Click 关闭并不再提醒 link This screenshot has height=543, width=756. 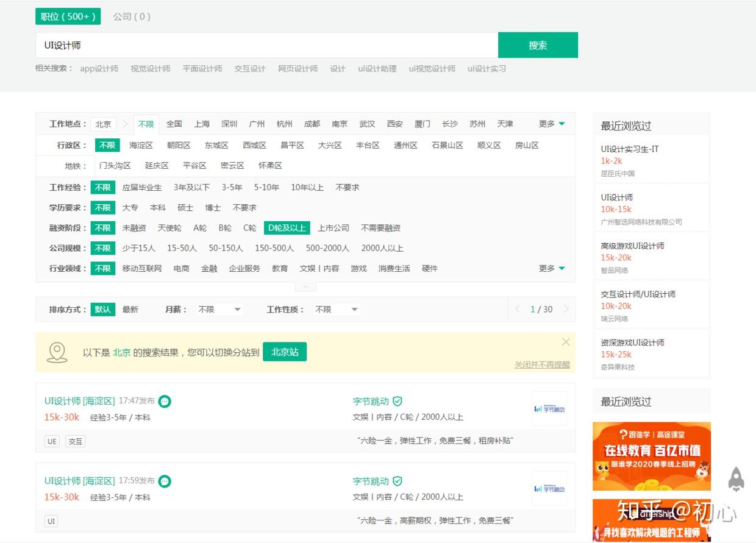pyautogui.click(x=542, y=364)
